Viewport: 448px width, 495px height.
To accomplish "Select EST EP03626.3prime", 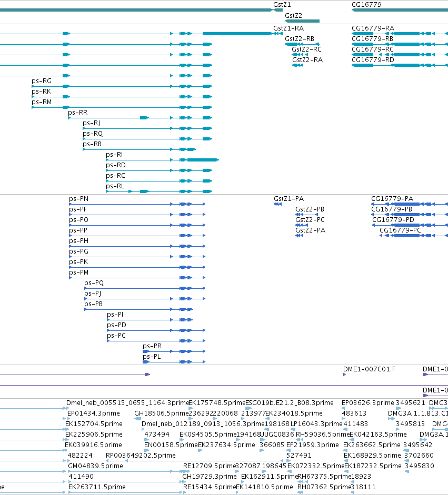I will point(368,403).
